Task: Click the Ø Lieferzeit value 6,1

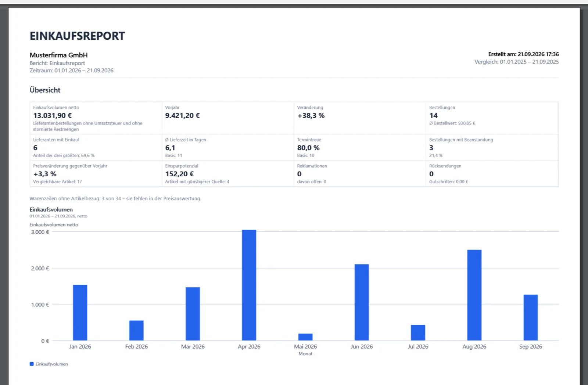Action: [x=170, y=148]
